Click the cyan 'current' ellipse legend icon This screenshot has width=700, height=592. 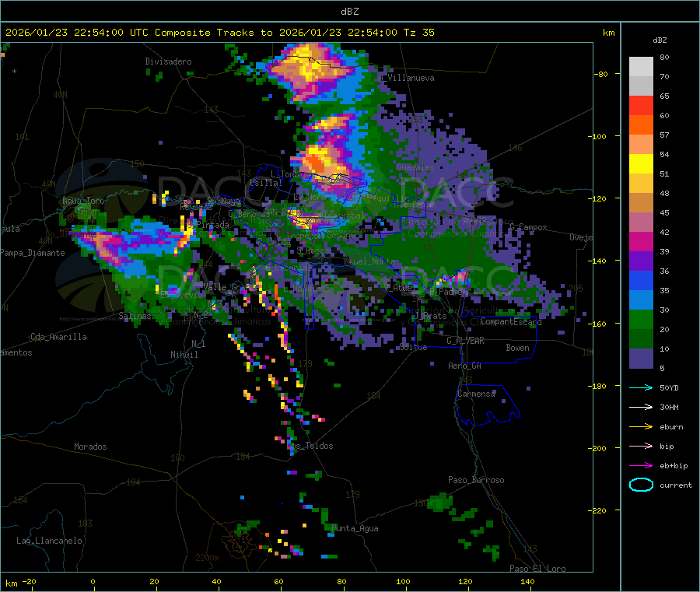pos(641,485)
